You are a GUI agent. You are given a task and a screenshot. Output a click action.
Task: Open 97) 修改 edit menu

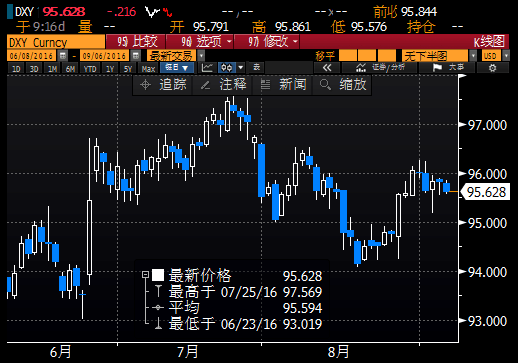click(x=267, y=42)
